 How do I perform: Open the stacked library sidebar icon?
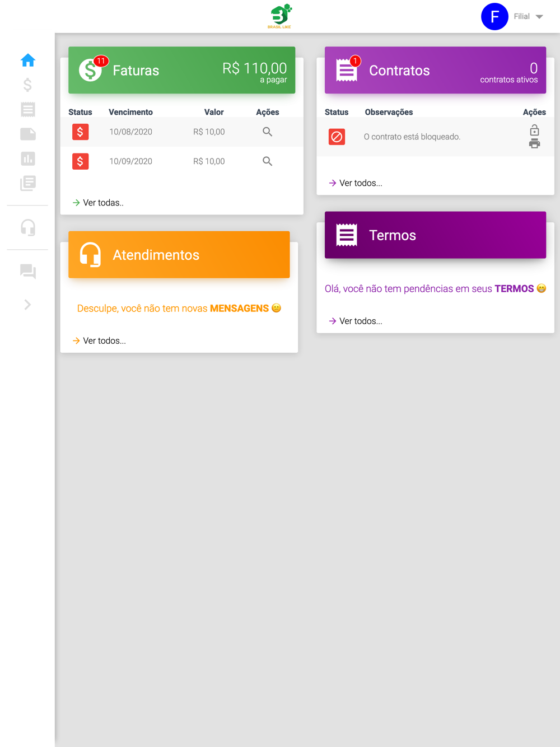coord(27,183)
